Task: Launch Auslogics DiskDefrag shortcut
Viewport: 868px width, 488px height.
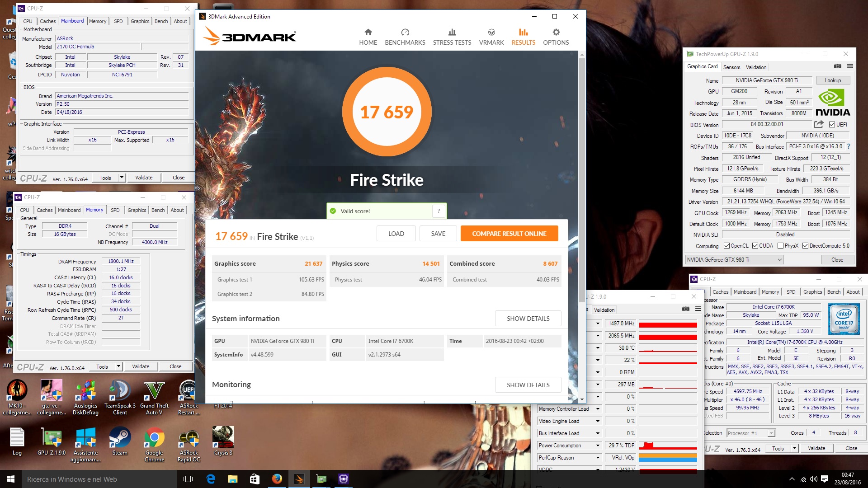Action: tap(85, 397)
